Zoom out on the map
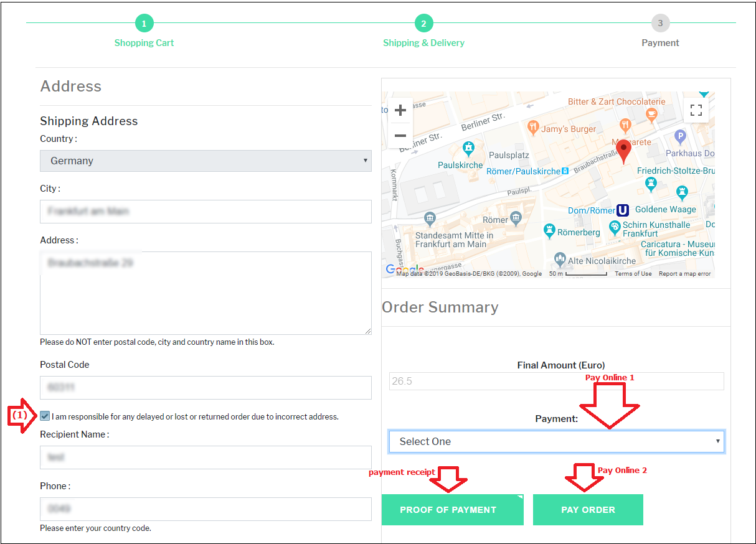This screenshot has height=544, width=756. point(400,136)
